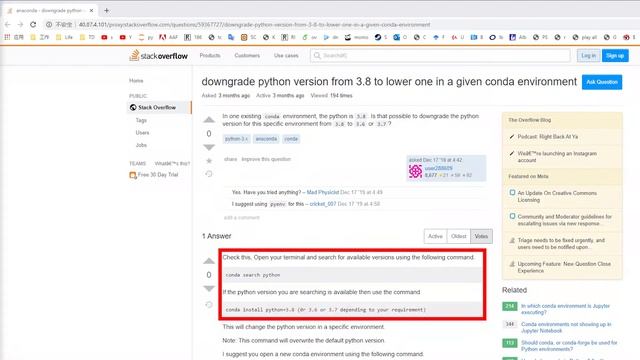The height and width of the screenshot is (360, 640).
Task: Click the Ask Question button
Action: point(602,82)
